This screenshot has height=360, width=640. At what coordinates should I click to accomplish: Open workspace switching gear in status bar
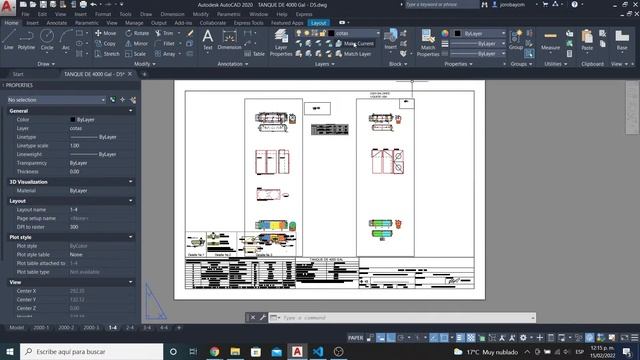pos(523,338)
